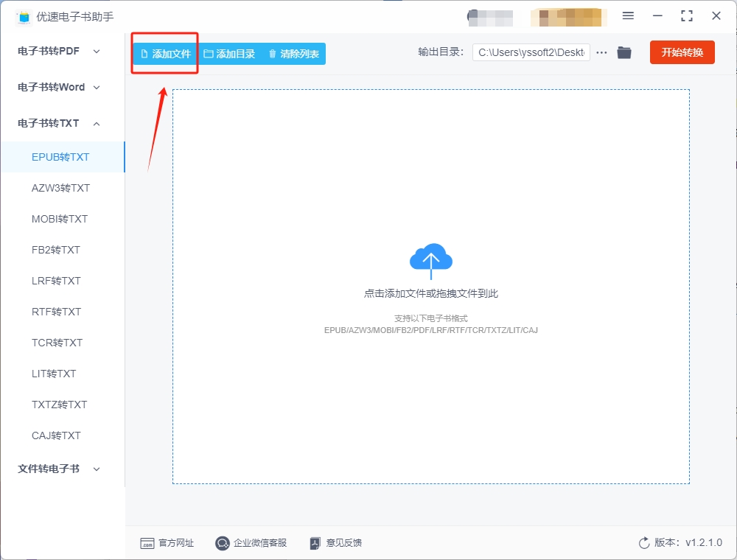The width and height of the screenshot is (737, 560).
Task: Open the hamburger menu in title bar
Action: click(628, 15)
